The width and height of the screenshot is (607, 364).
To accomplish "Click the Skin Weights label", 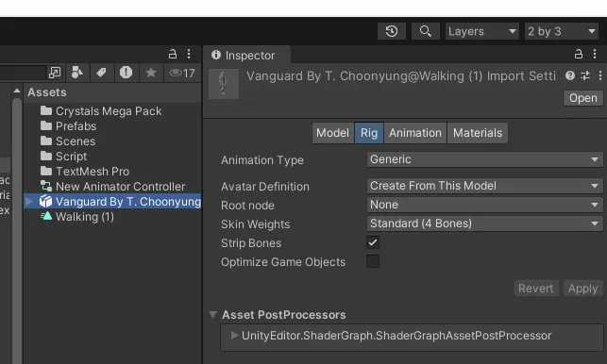I will (x=255, y=224).
